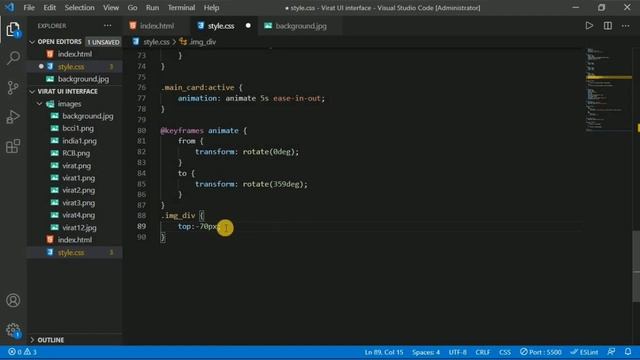Open the Help menu
This screenshot has height=360, width=640.
click(x=211, y=7)
